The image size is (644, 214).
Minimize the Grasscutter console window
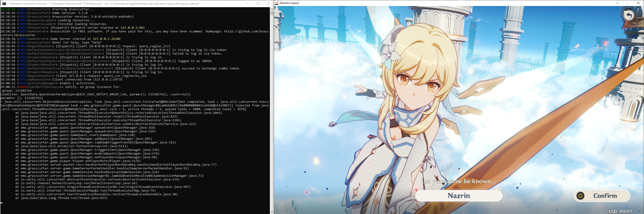(247, 3)
